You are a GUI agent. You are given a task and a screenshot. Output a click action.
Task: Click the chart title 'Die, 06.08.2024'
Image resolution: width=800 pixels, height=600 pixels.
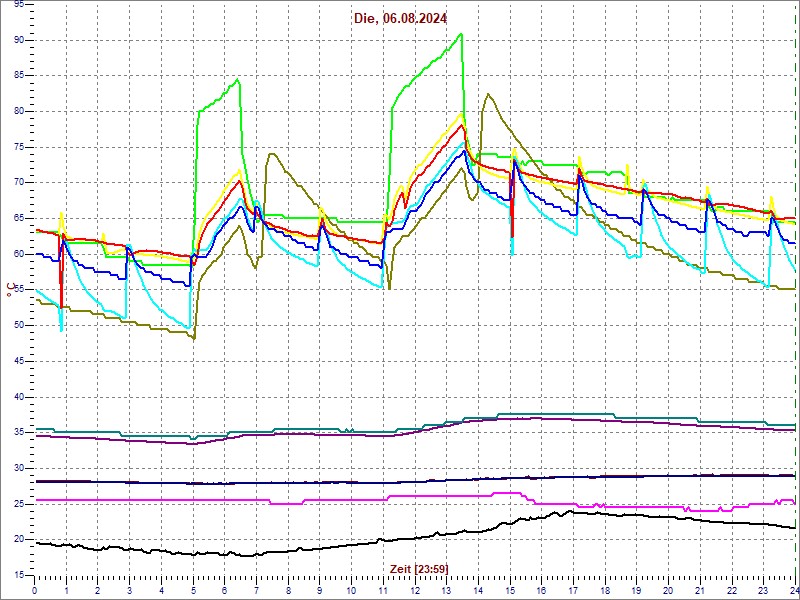pos(401,19)
